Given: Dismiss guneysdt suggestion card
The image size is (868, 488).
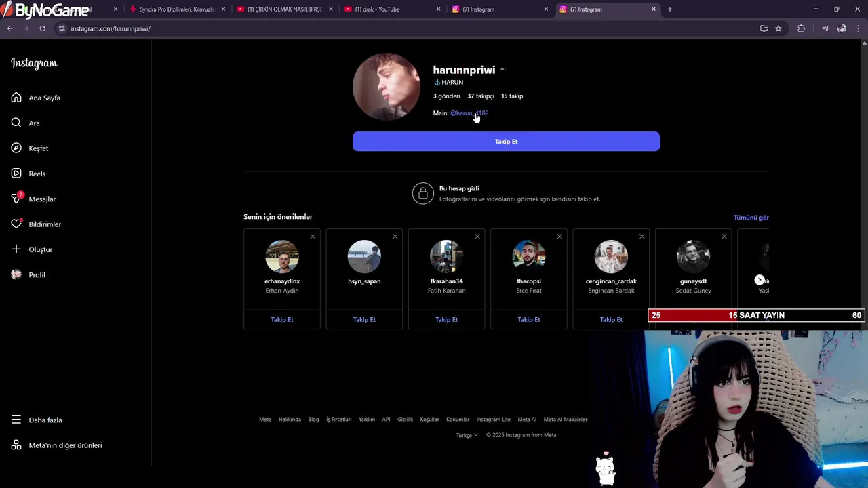Looking at the screenshot, I should [x=724, y=237].
